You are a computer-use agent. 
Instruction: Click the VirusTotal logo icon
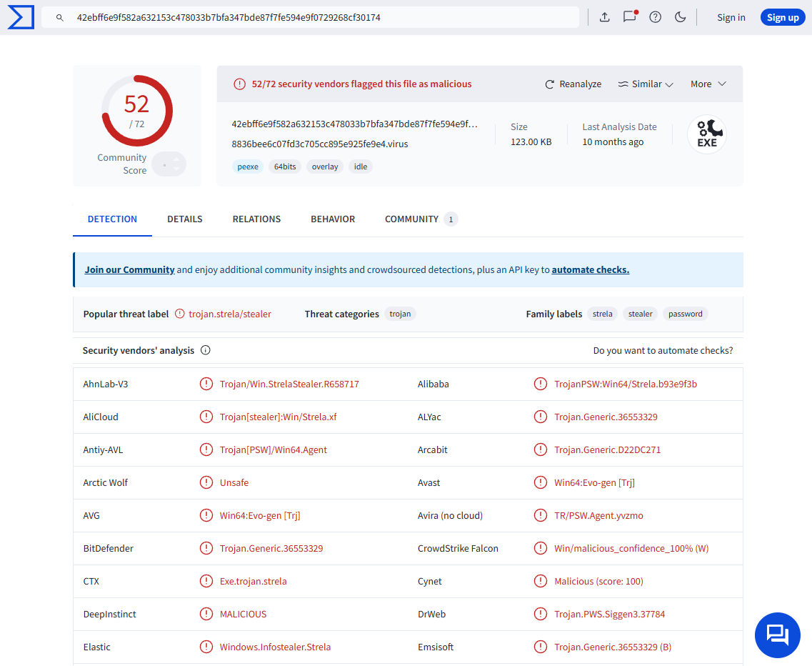(20, 17)
